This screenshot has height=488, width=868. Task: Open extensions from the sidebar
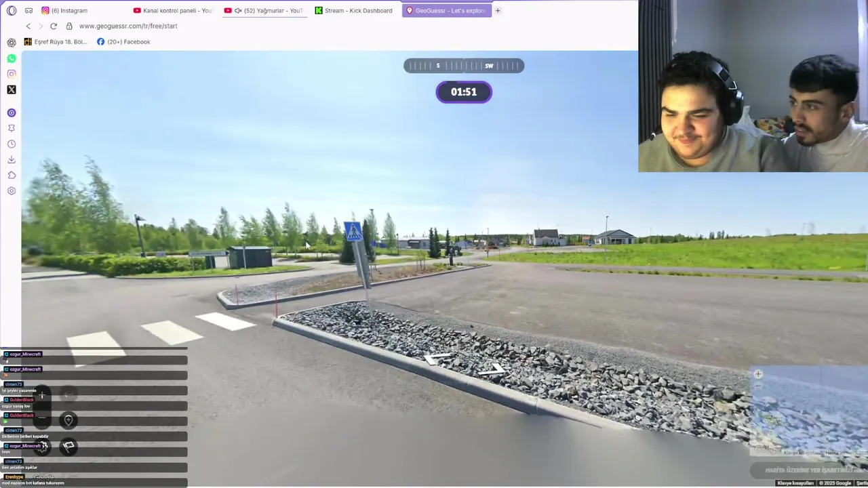point(12,175)
